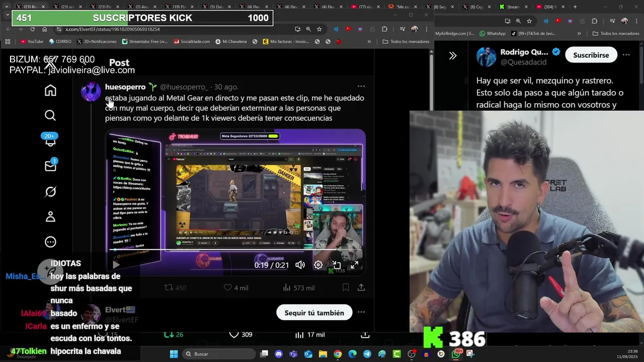Open WhatsApp from the taskbar

point(456,354)
